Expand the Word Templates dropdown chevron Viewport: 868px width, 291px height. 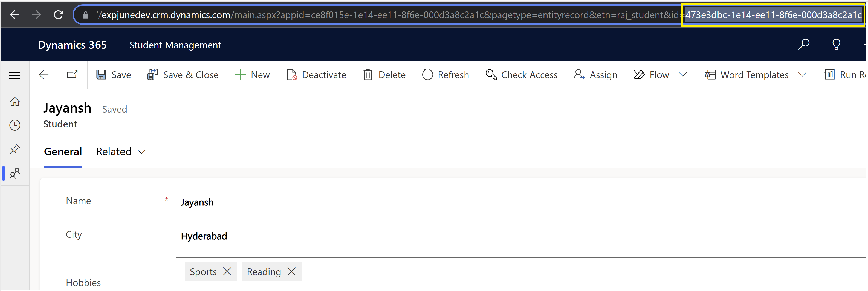click(x=802, y=75)
